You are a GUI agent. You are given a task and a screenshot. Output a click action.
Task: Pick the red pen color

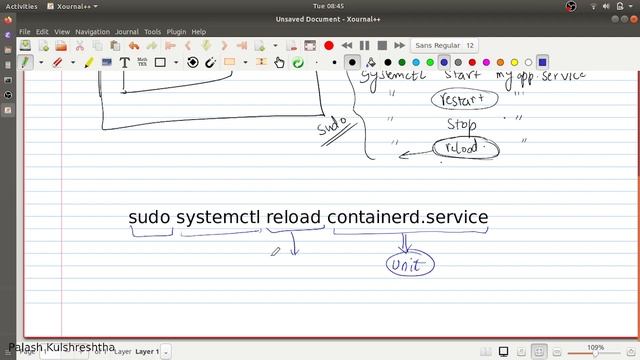click(x=472, y=62)
